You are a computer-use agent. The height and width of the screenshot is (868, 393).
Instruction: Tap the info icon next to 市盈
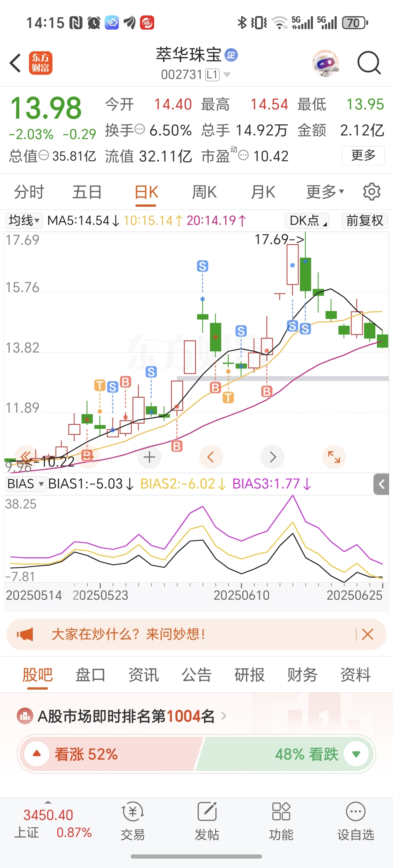[243, 155]
